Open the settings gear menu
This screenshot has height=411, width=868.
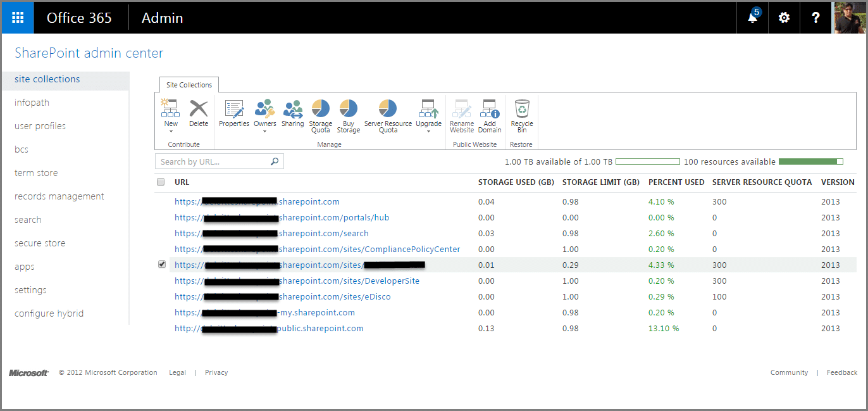coord(784,18)
